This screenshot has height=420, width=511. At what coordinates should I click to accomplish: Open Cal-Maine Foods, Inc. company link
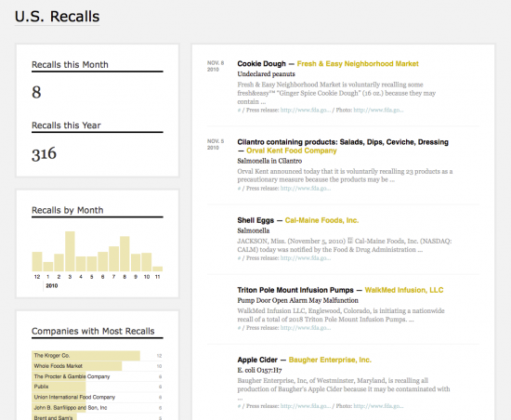pos(321,220)
